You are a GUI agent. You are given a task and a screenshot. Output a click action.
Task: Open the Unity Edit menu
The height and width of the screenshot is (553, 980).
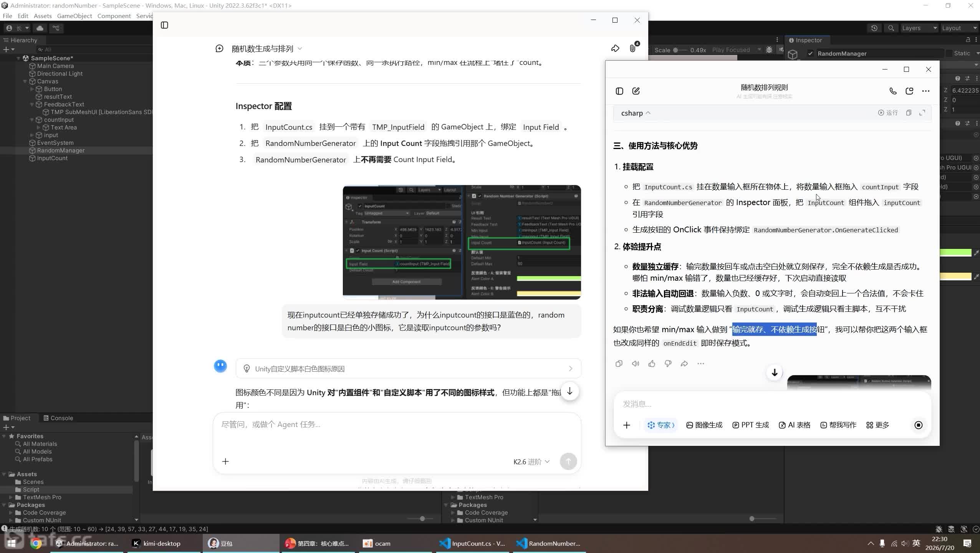23,16
